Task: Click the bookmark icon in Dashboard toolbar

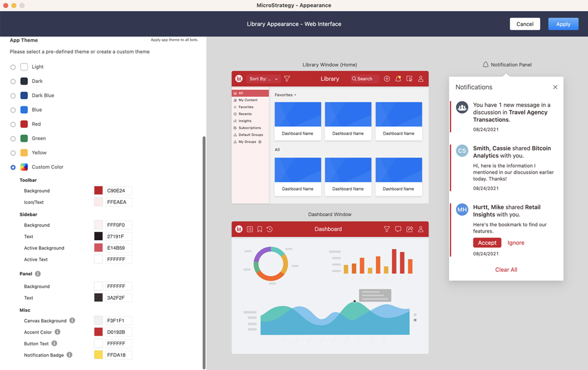Action: click(260, 229)
